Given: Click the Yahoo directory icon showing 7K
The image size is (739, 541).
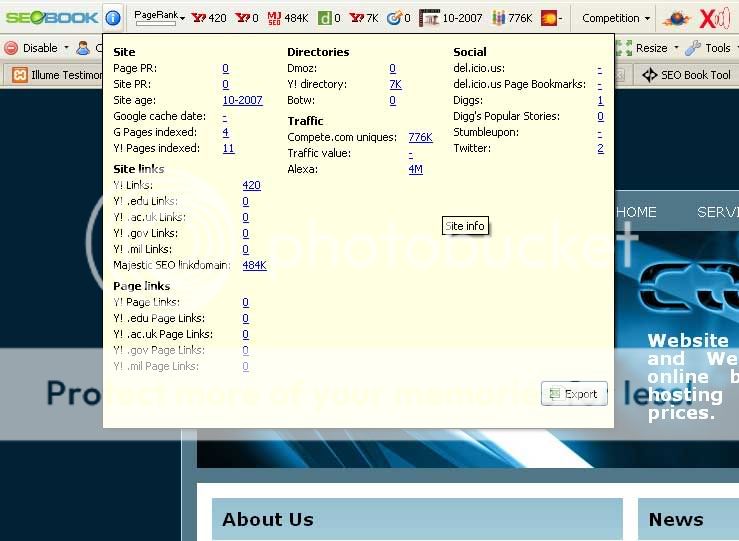Looking at the screenshot, I should click(x=357, y=18).
